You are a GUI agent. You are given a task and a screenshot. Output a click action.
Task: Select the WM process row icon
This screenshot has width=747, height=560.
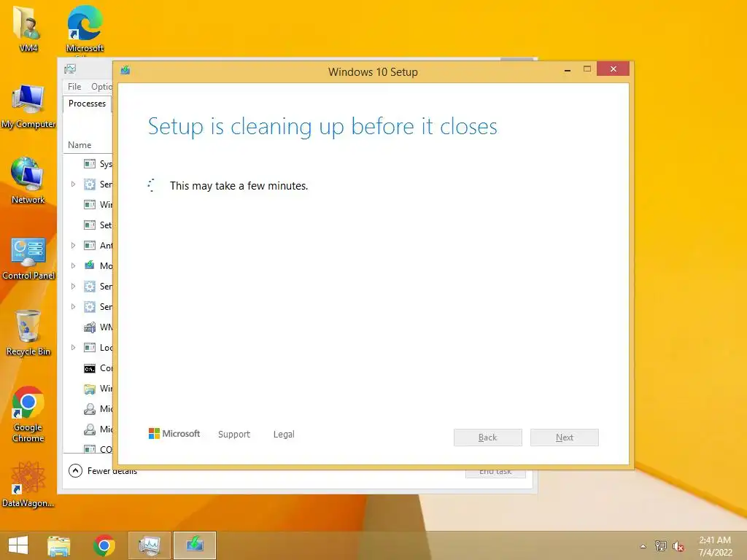tap(90, 327)
